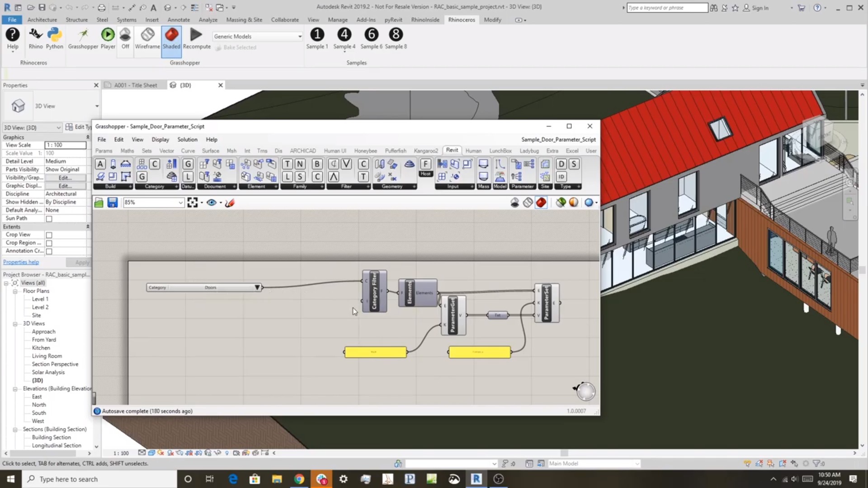Enable shaded preview in canvas toolbar
The width and height of the screenshot is (868, 488).
pyautogui.click(x=541, y=203)
